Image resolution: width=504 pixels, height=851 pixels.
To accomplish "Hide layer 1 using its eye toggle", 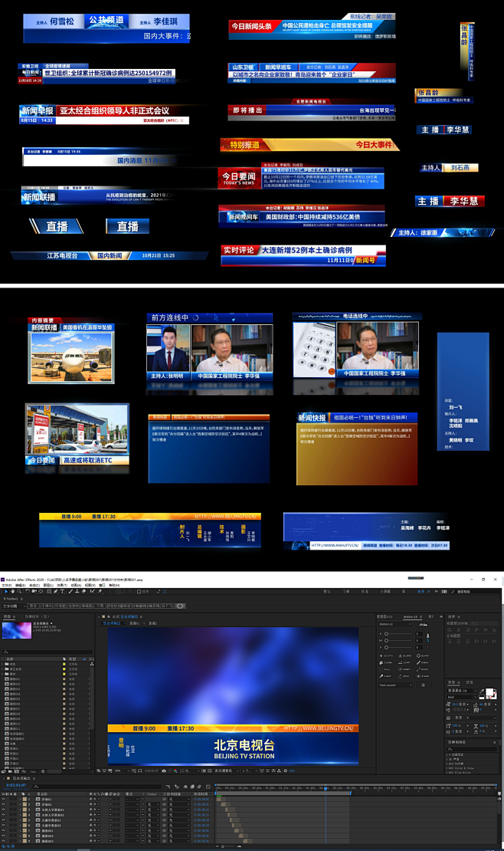I will pyautogui.click(x=3, y=799).
